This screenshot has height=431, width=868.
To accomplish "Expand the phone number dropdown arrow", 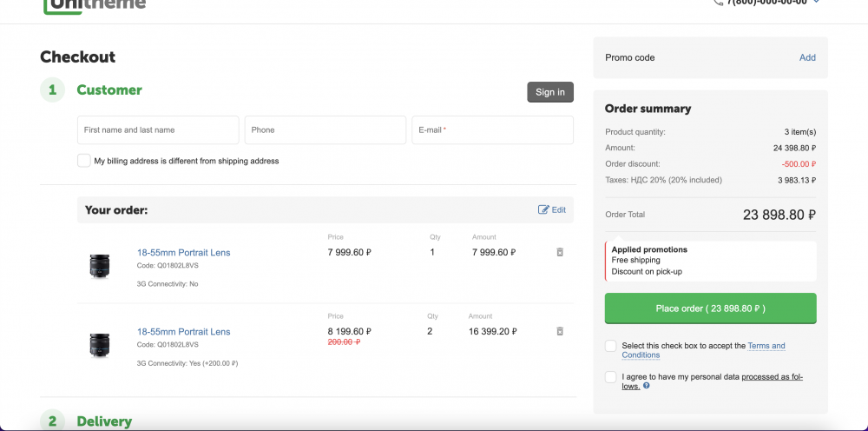I will coord(816,3).
